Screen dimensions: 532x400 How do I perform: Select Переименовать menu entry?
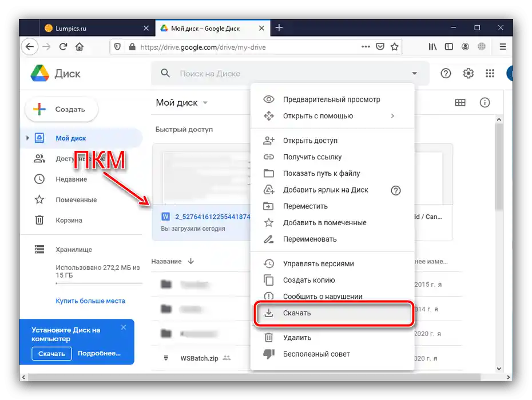(x=332, y=239)
